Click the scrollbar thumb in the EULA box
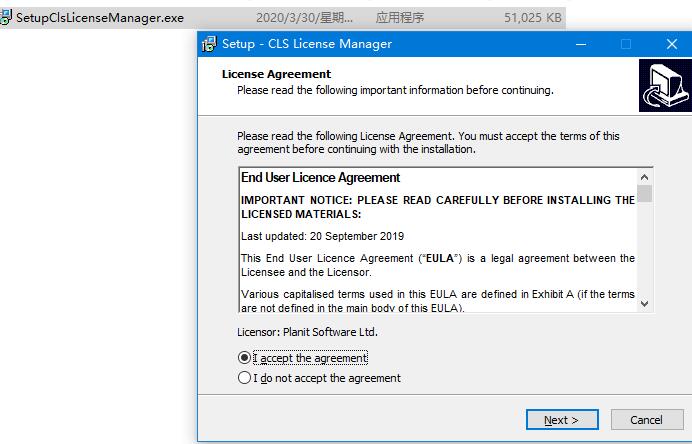The width and height of the screenshot is (692, 444). [x=644, y=193]
